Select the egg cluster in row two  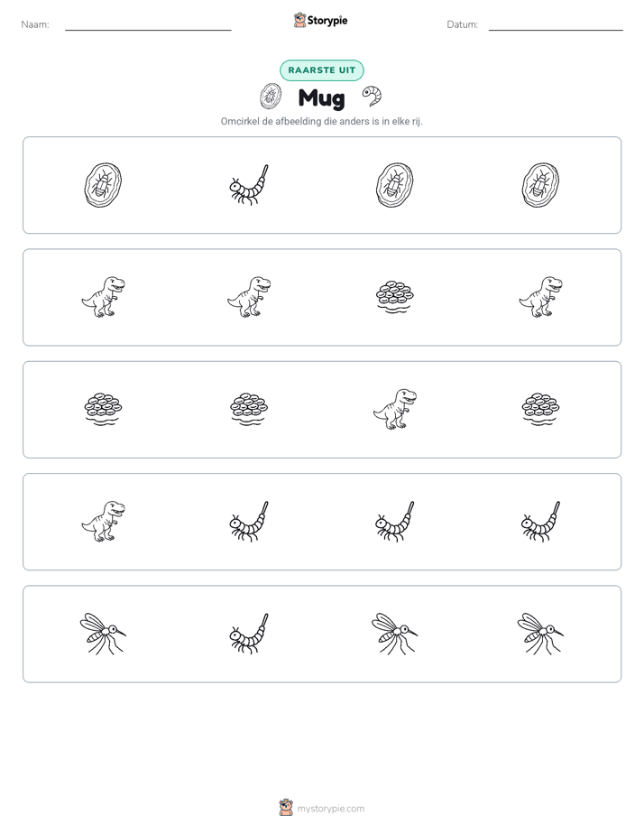pyautogui.click(x=395, y=297)
